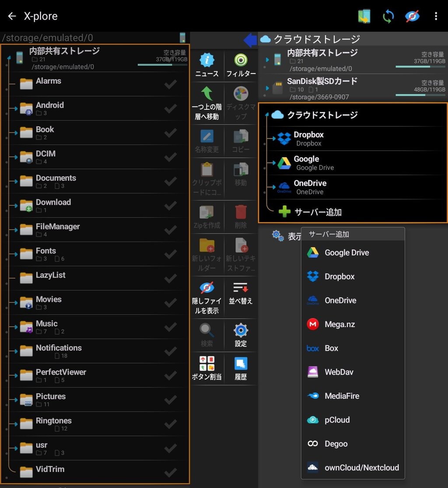Open the ニュース news button

(207, 65)
